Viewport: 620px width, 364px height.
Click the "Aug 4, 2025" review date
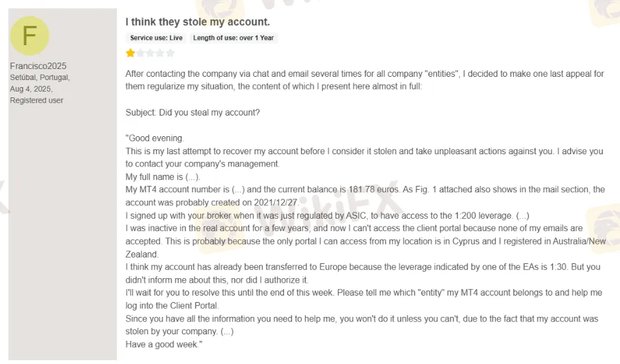31,89
